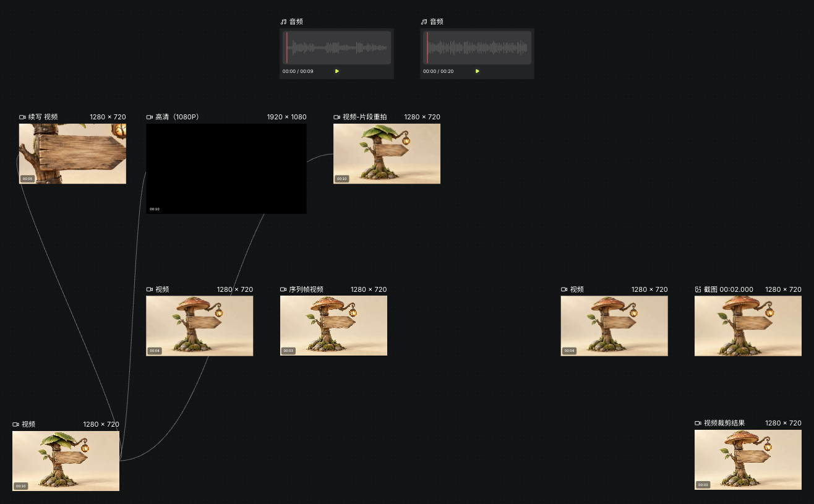Play the 00:20 audio clip
Viewport: 814px width, 504px height.
pos(478,71)
